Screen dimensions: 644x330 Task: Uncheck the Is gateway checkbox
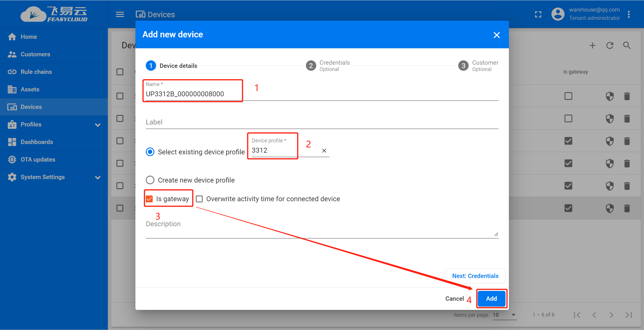pos(149,199)
